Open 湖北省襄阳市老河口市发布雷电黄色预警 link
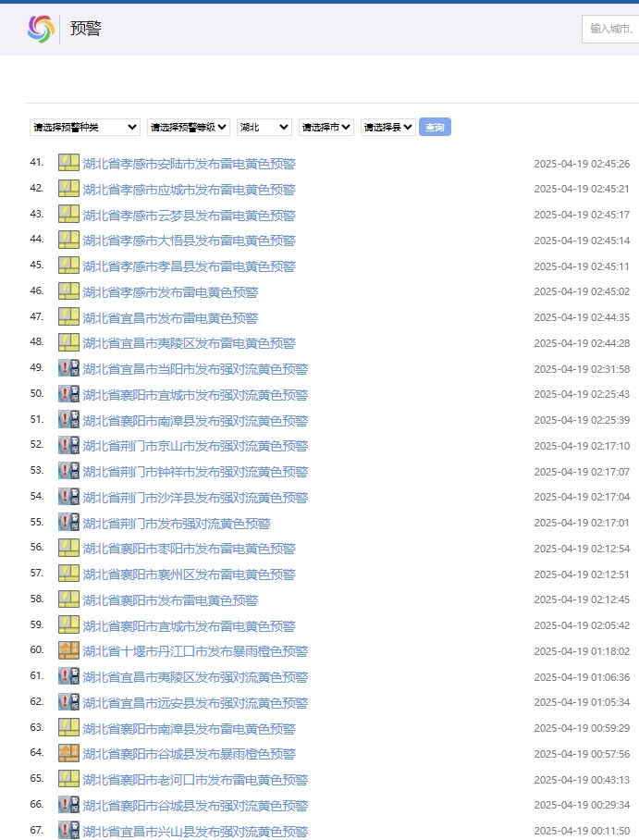639x840 pixels. click(195, 781)
